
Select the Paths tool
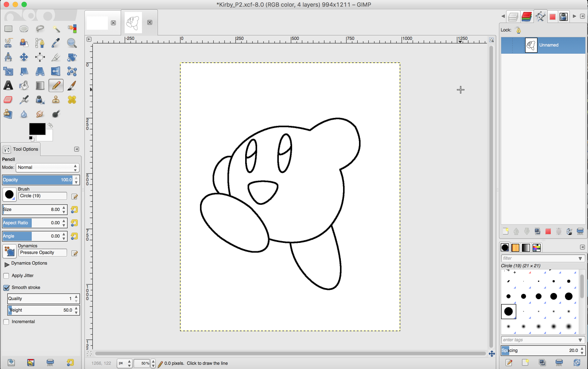coord(40,43)
